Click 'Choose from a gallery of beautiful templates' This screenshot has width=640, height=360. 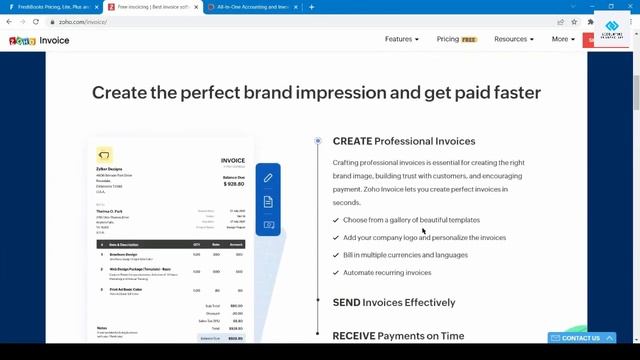[411, 220]
